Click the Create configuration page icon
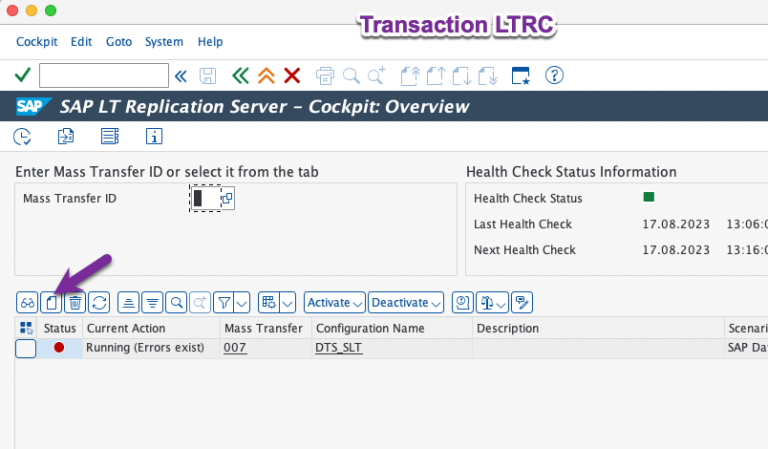The height and width of the screenshot is (449, 768). pos(52,302)
